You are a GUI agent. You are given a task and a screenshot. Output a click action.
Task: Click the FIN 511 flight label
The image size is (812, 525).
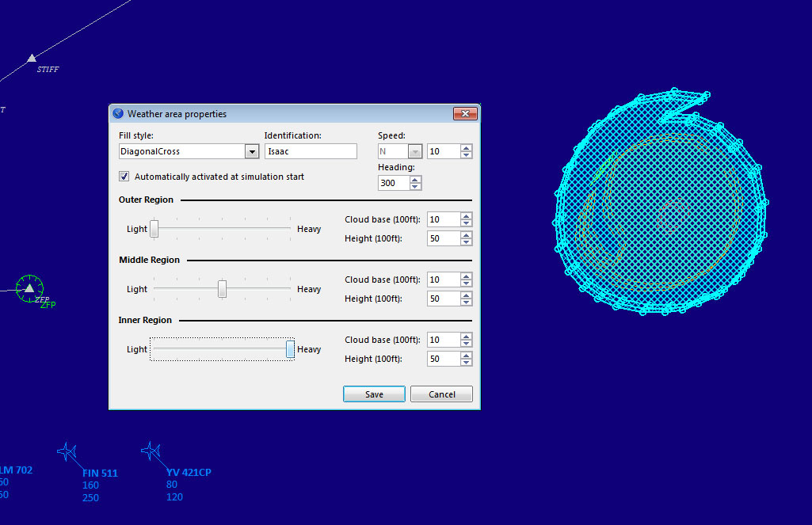pos(100,473)
